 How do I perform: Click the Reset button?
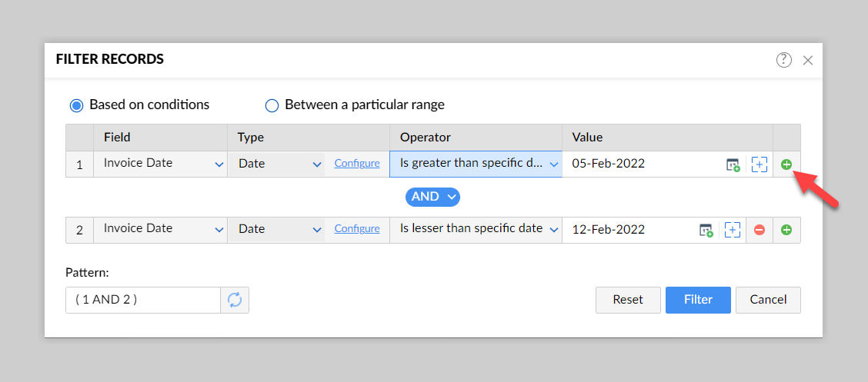[x=628, y=300]
